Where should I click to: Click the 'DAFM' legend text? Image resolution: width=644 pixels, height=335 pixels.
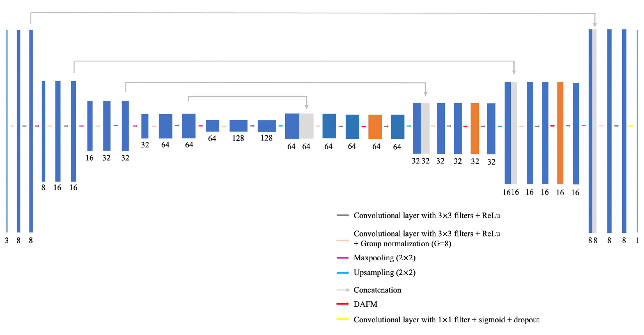pyautogui.click(x=365, y=304)
